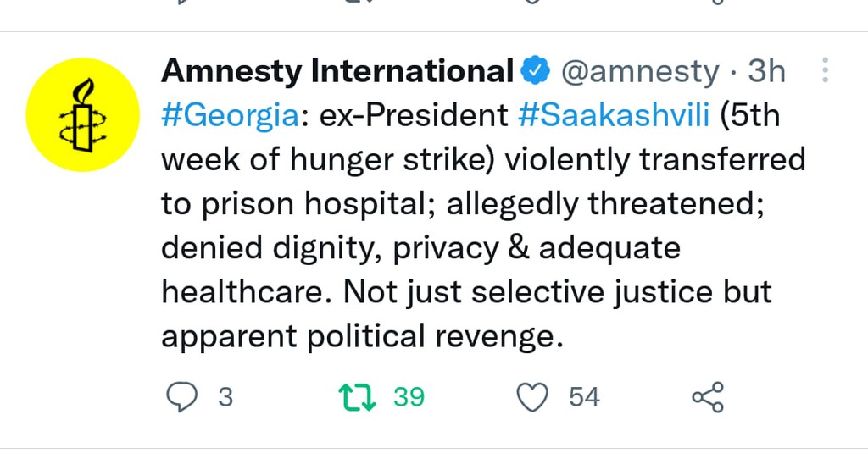The height and width of the screenshot is (459, 868).
Task: Click the Amnesty International display name
Action: point(337,72)
